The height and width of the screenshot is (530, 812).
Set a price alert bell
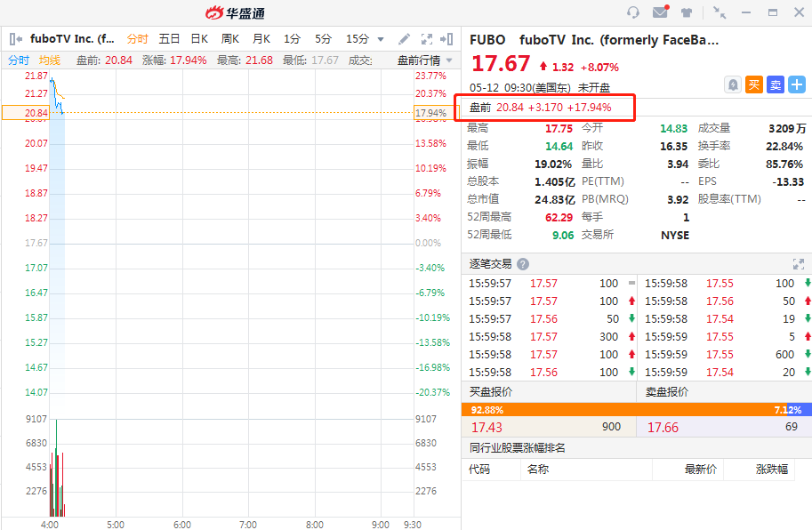pyautogui.click(x=733, y=84)
